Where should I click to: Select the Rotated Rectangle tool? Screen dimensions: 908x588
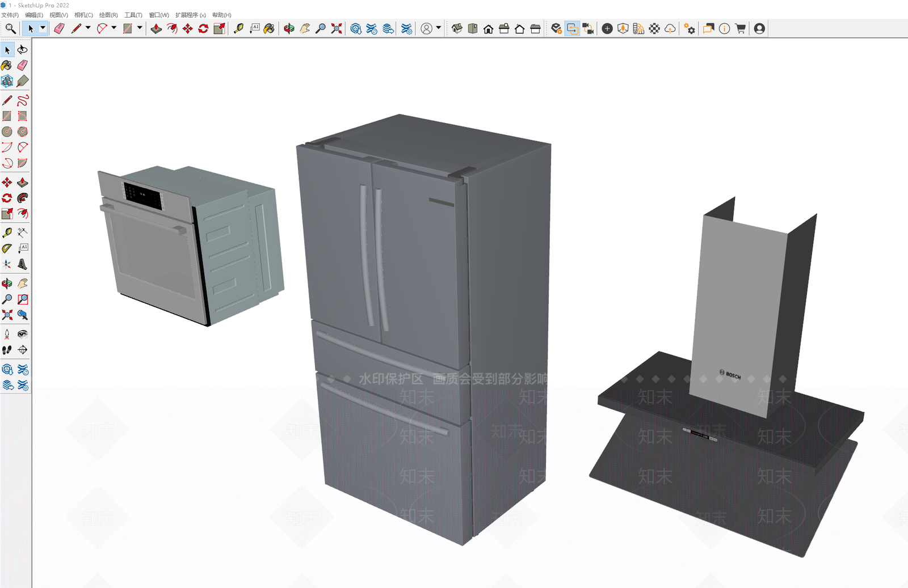[23, 116]
